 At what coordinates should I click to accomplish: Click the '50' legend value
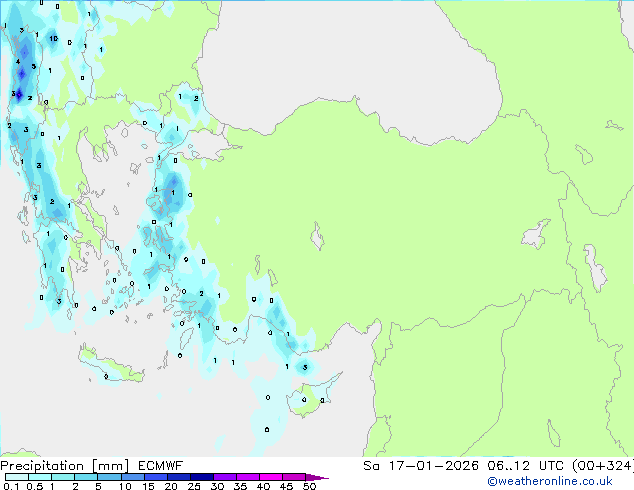coord(309,486)
